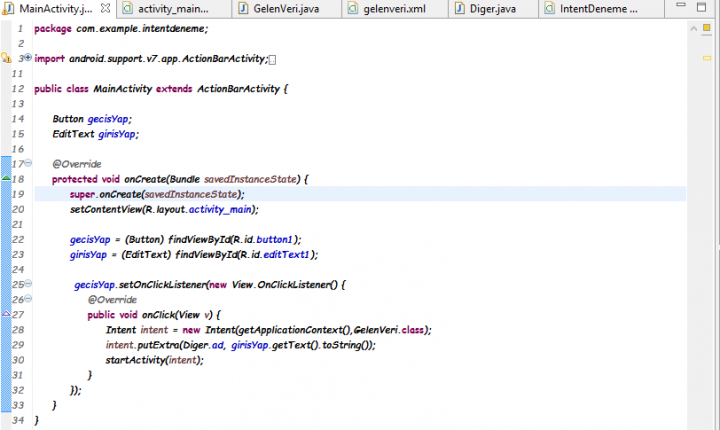Click the activity_main layout reference on line 20

(221, 209)
